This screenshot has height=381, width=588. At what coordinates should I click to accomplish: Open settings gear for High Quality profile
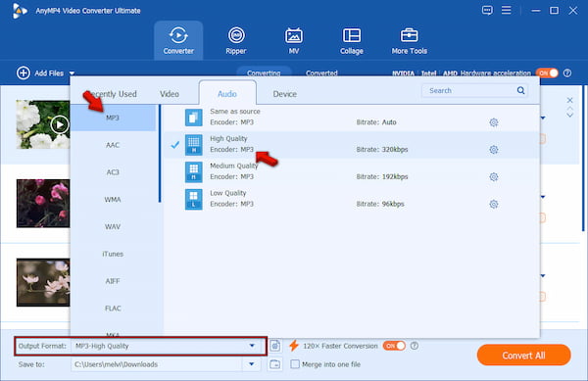494,150
